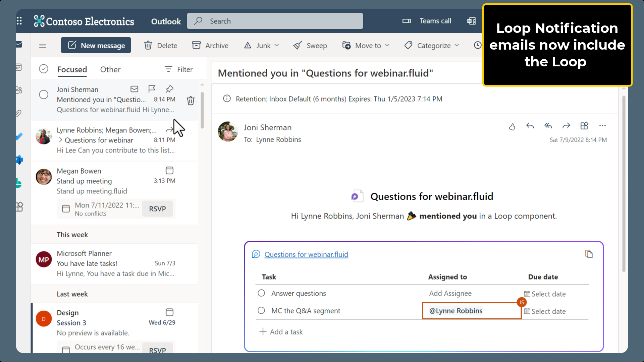The height and width of the screenshot is (362, 644).
Task: Pin Joni Sherman's message to top
Action: pos(169,89)
